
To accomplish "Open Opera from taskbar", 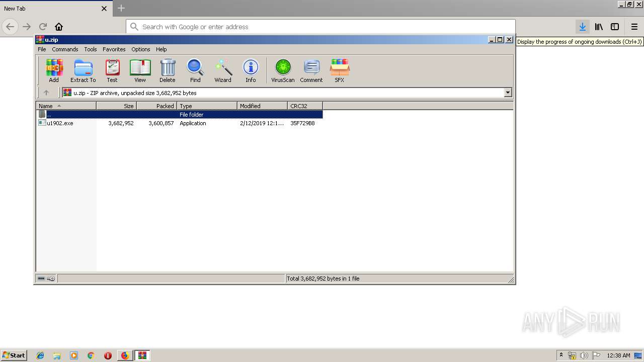I will [x=108, y=355].
